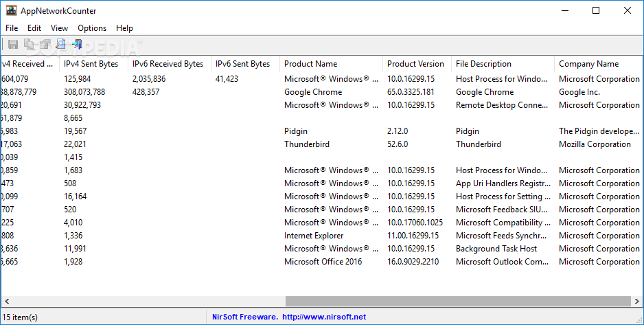Sort by Product Version column header
This screenshot has width=644, height=325.
(x=417, y=64)
